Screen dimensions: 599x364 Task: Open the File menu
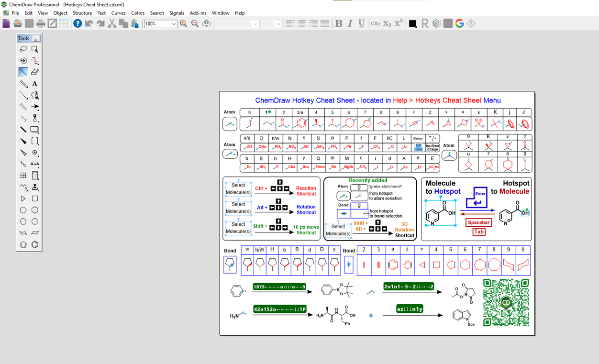(15, 13)
